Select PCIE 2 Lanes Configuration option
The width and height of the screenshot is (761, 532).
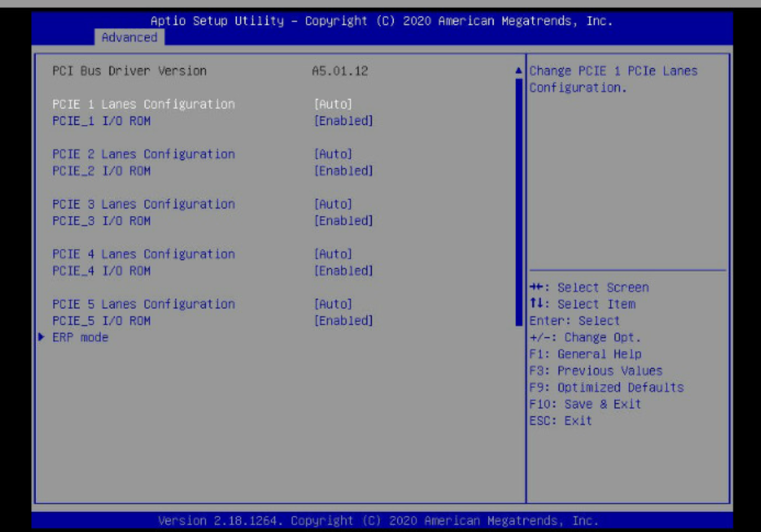click(x=143, y=154)
